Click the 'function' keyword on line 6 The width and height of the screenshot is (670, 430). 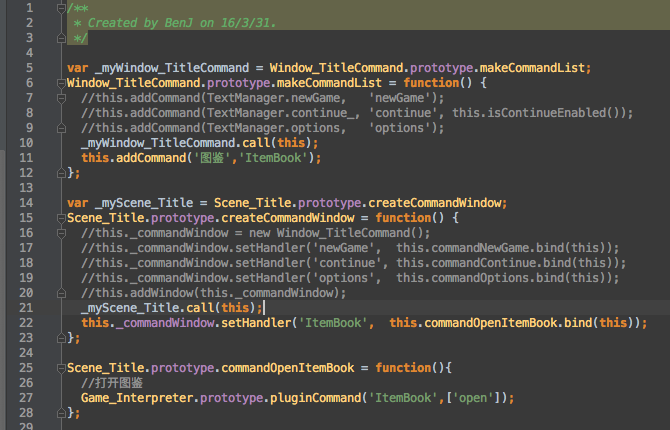coord(432,83)
